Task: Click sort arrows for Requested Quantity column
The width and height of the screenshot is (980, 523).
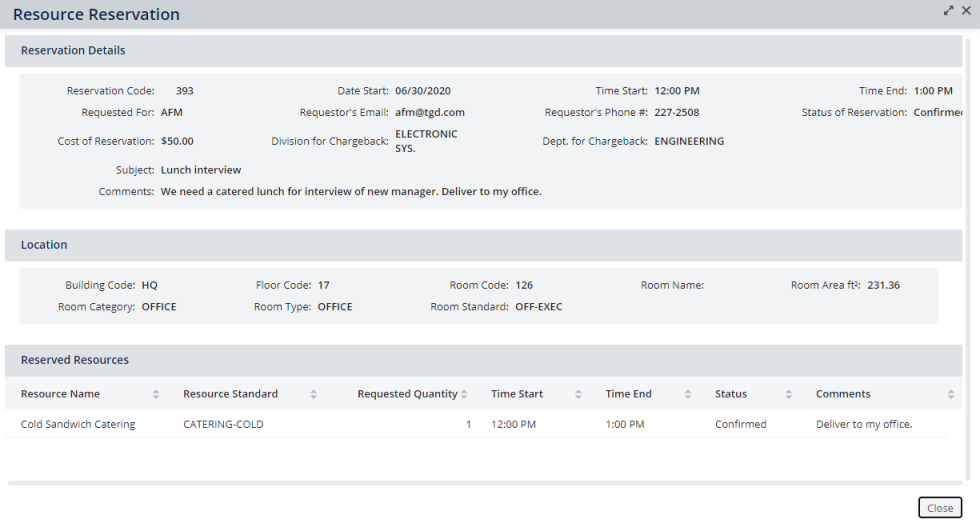Action: coord(467,394)
